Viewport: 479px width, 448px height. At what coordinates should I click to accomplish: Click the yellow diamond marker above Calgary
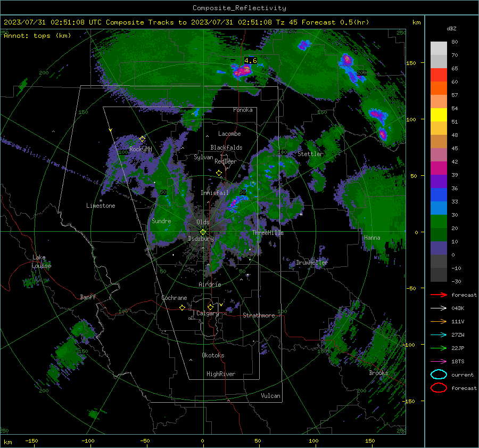pyautogui.click(x=210, y=307)
